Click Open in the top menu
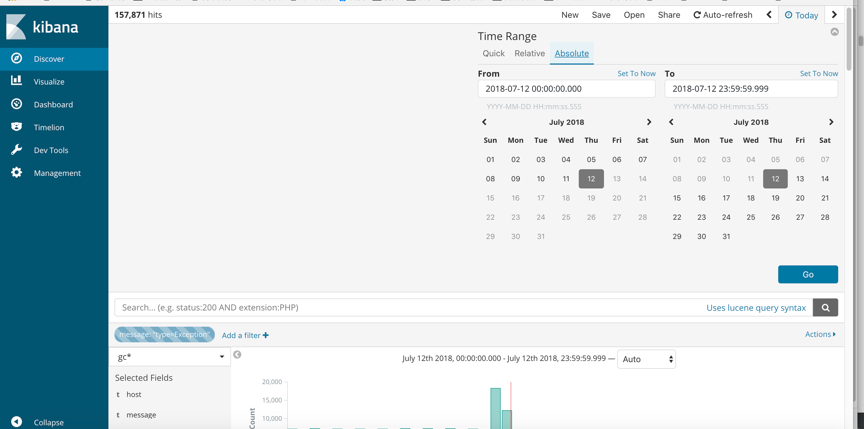 click(634, 15)
